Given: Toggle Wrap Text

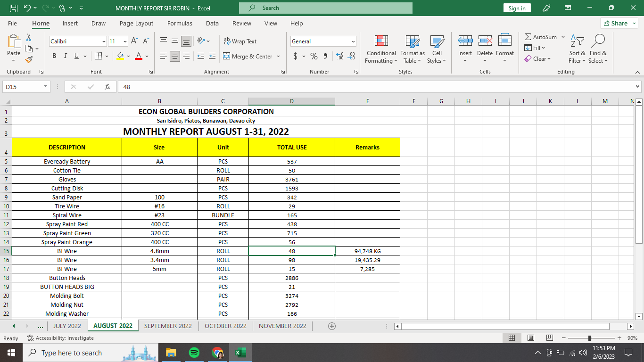Looking at the screenshot, I should [x=240, y=41].
